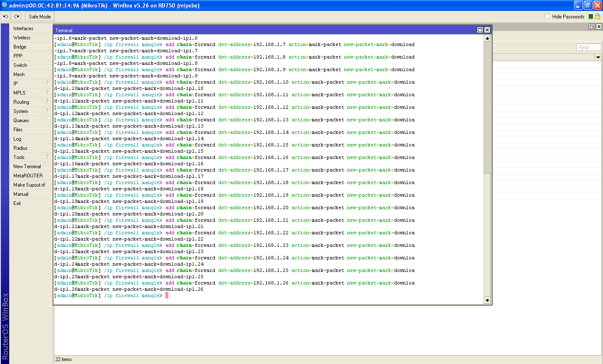Open the Interfaces menu
The width and height of the screenshot is (603, 364).
[23, 28]
